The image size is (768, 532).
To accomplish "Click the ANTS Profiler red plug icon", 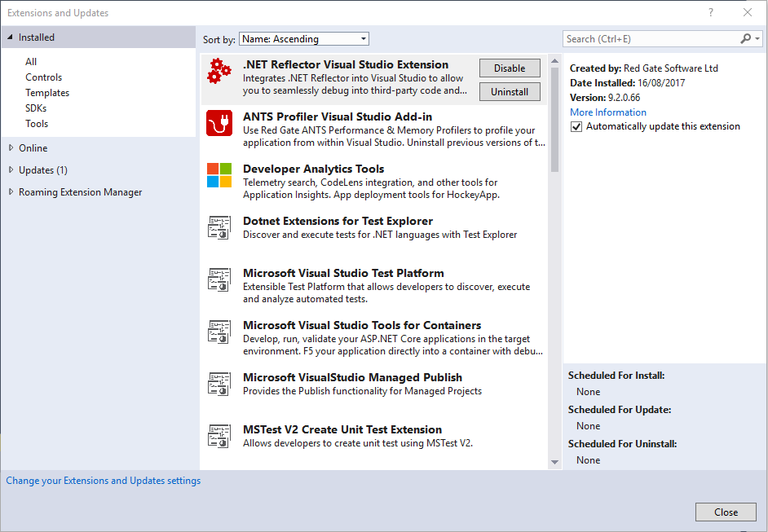I will point(218,124).
